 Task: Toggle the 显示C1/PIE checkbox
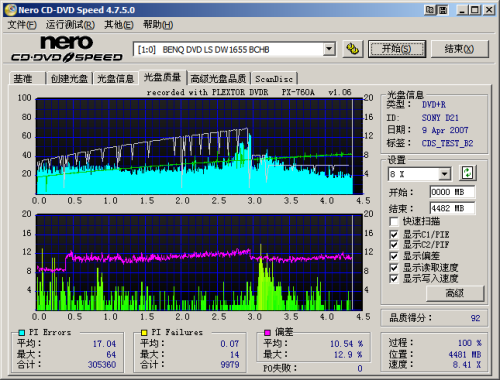[394, 234]
